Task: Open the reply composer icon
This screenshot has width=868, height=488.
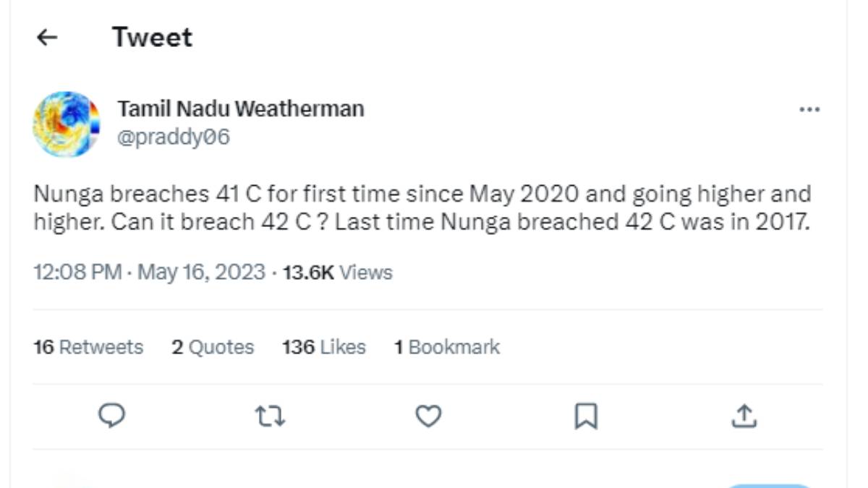Action: pyautogui.click(x=112, y=416)
